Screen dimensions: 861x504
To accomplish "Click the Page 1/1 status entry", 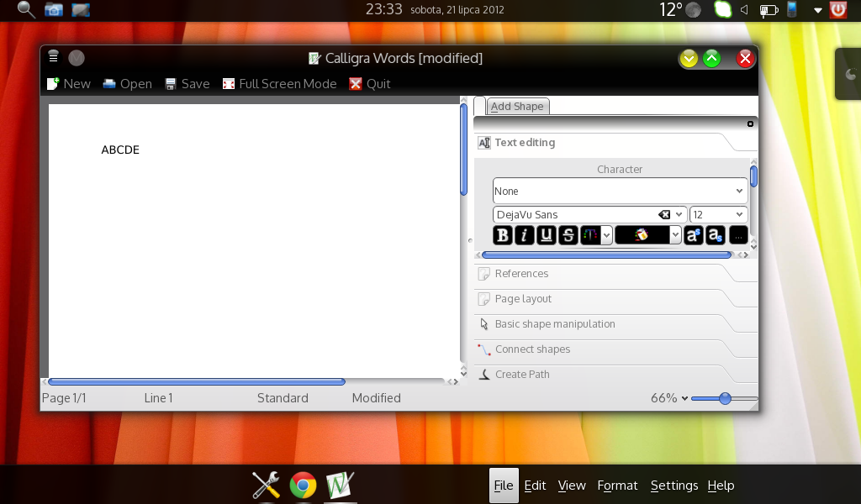I will coord(64,398).
